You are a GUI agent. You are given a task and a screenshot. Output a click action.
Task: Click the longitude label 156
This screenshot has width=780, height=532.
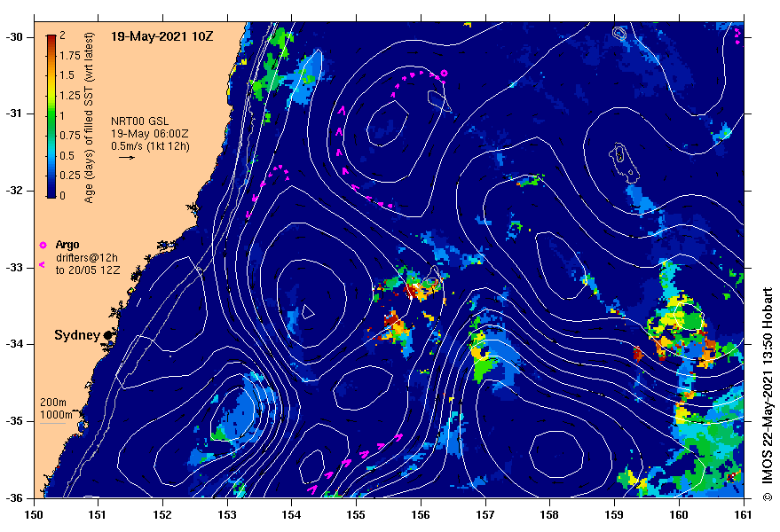421,514
